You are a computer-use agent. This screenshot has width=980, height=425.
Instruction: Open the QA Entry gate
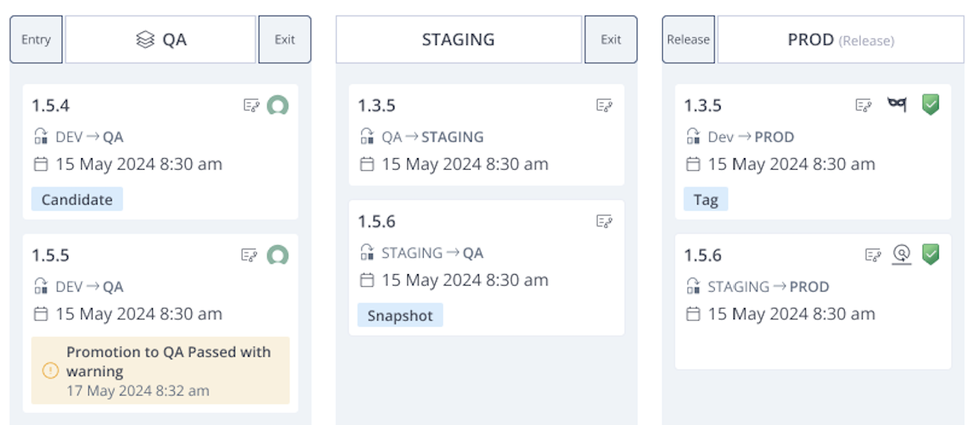pos(36,40)
